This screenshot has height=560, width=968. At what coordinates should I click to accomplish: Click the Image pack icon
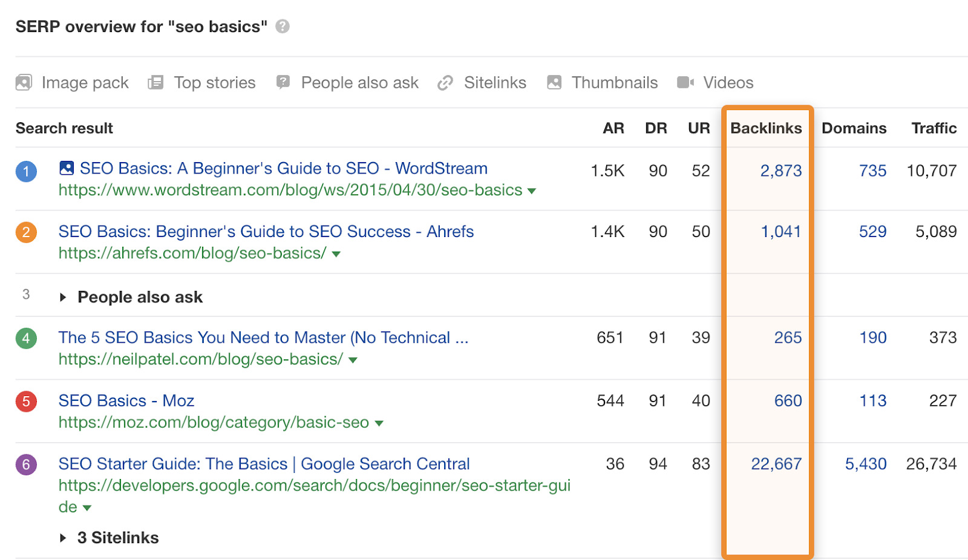(23, 82)
